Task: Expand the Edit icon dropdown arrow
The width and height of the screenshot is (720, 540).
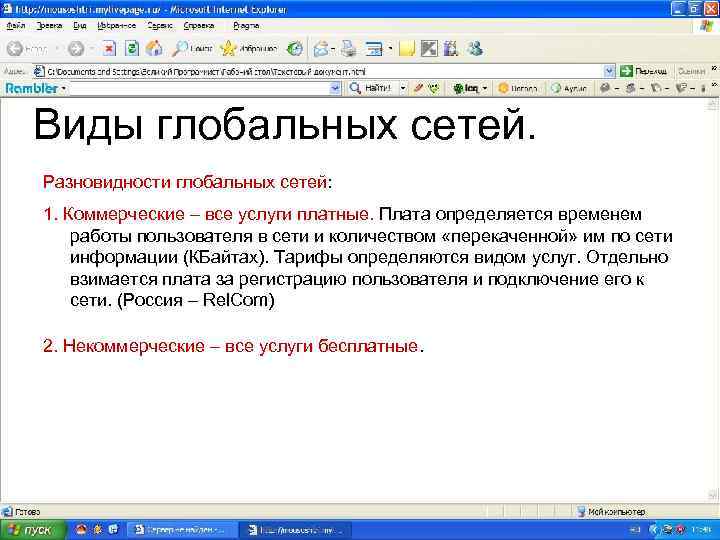Action: click(x=390, y=48)
